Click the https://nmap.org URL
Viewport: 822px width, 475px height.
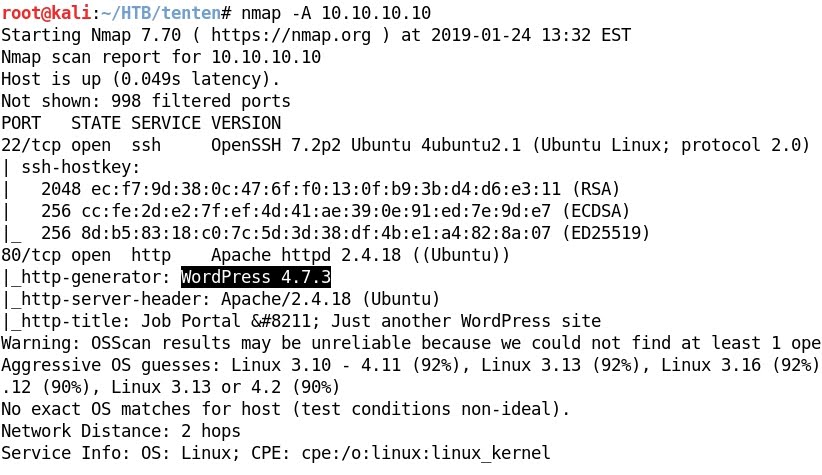[291, 35]
